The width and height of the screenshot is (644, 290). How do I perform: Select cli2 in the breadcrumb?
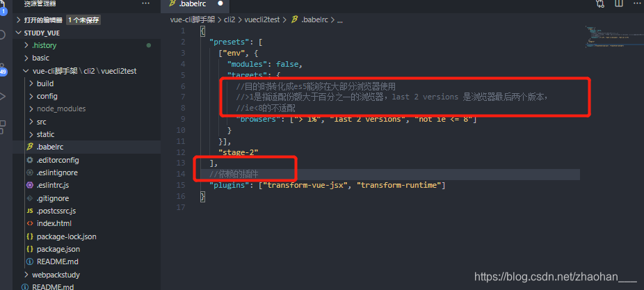[x=230, y=19]
